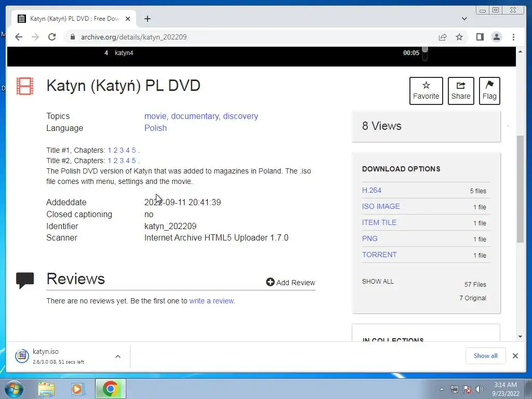Click SHOW ALL download files
The width and height of the screenshot is (532, 399).
click(x=378, y=282)
